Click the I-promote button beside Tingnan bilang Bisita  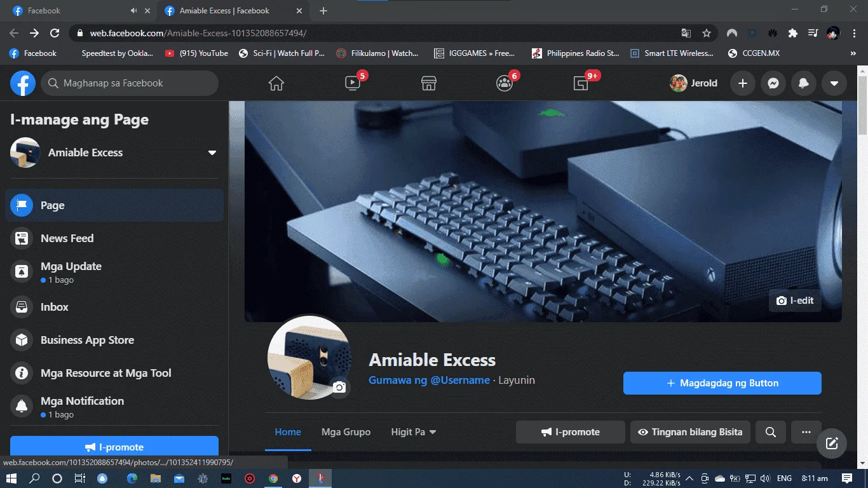[571, 432]
